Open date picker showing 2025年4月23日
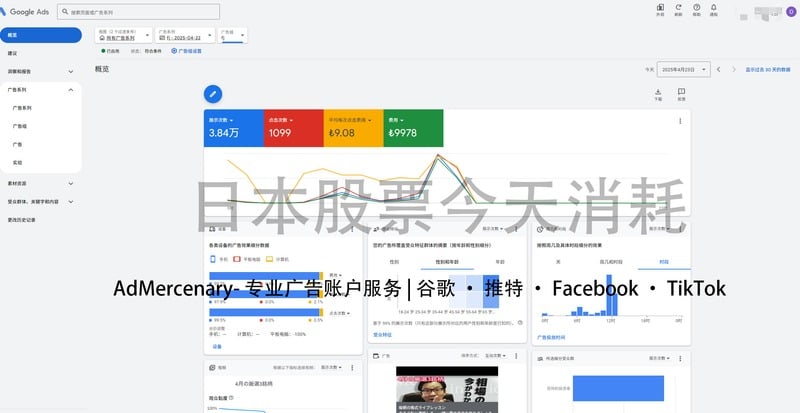The image size is (800, 413). (683, 69)
